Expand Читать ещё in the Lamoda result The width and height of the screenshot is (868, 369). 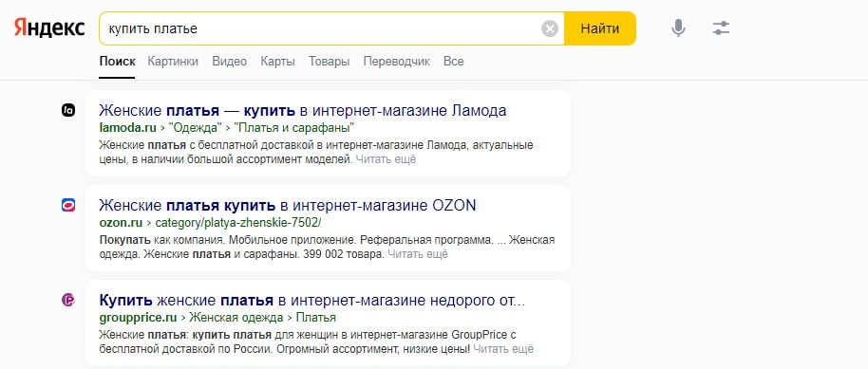(386, 160)
